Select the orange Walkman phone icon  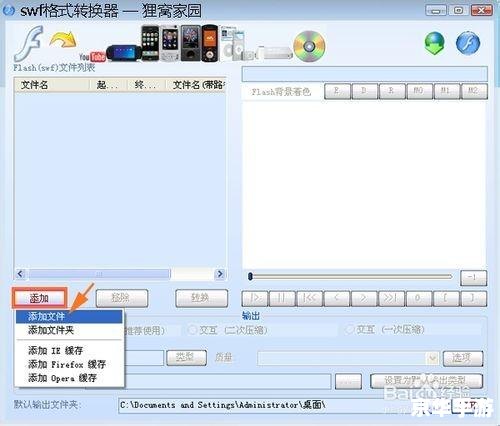coord(210,43)
